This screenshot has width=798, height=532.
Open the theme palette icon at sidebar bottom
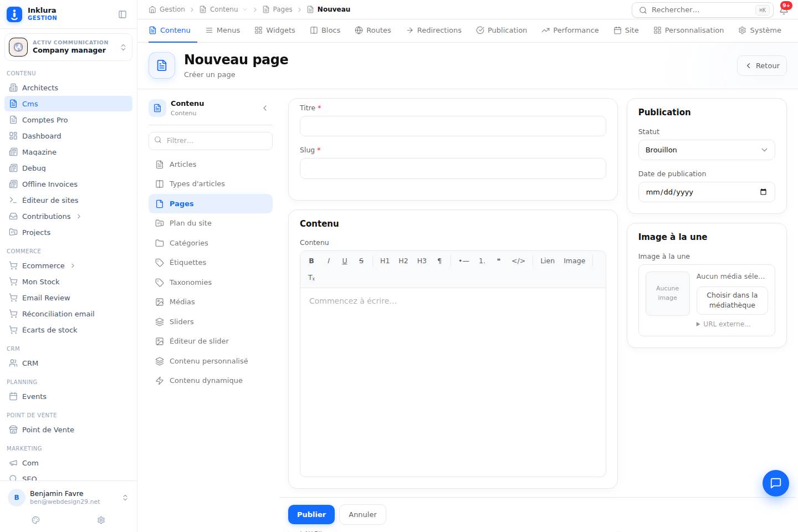(x=36, y=520)
